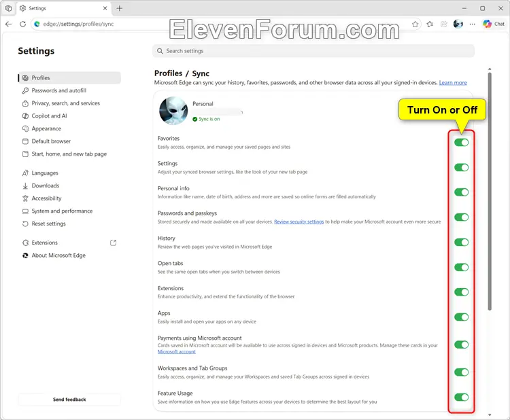Toggle Passwords and passkeys sync
This screenshot has height=420, width=510.
[x=461, y=217]
